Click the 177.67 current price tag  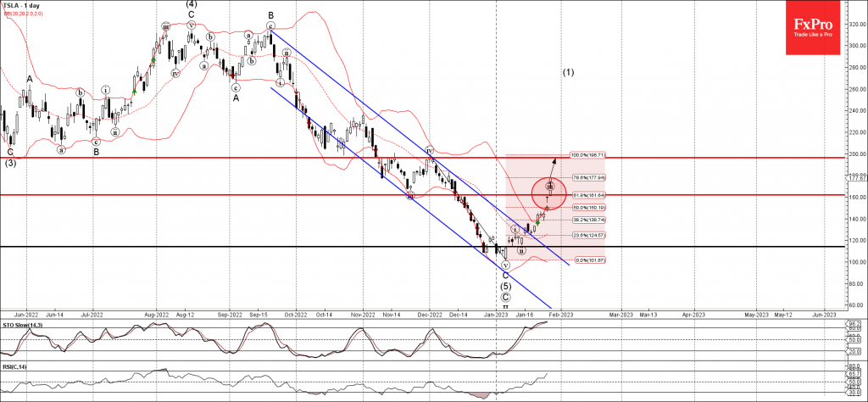(856, 178)
